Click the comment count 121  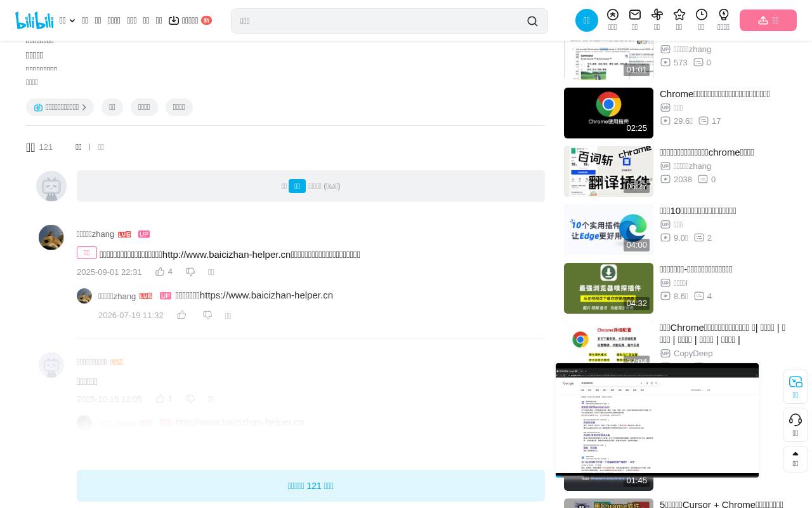click(x=46, y=147)
